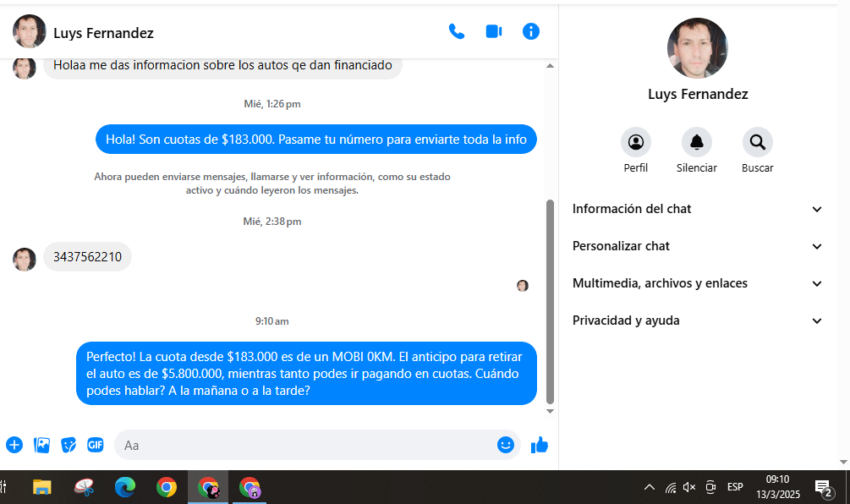Viewport: 850px width, 504px height.
Task: Search the conversation with Buscar
Action: tap(757, 142)
